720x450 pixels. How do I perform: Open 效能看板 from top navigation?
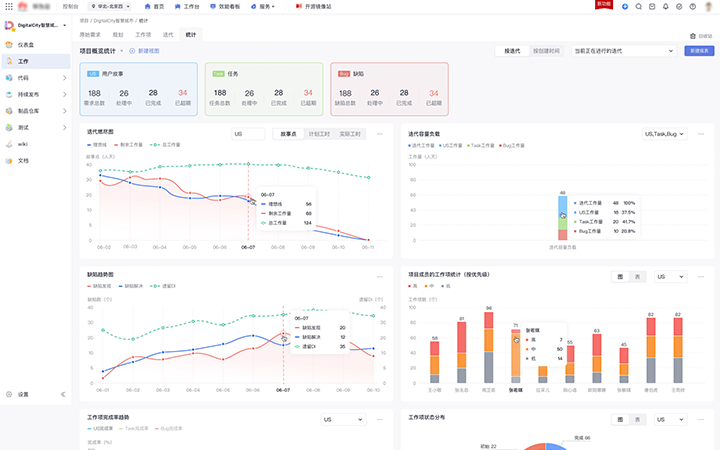click(x=225, y=6)
